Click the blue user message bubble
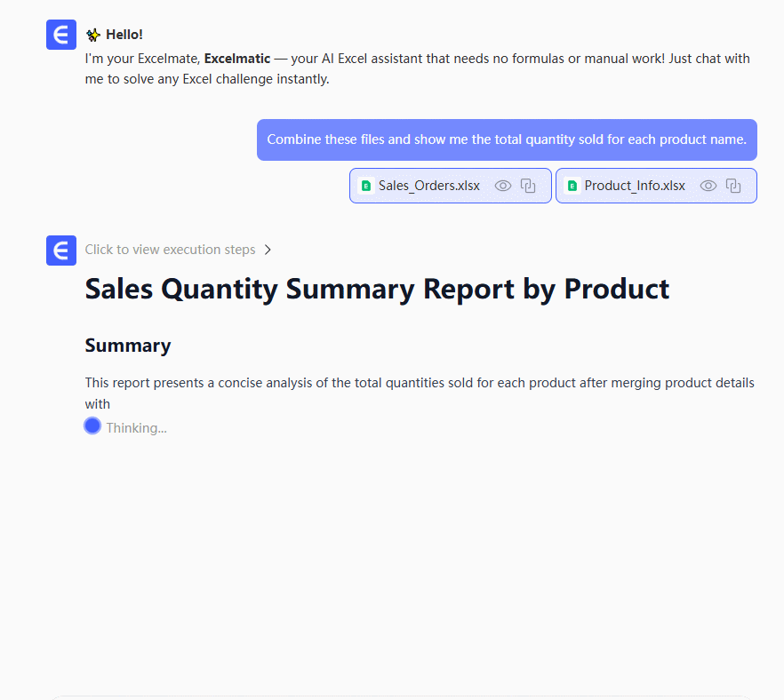 [x=507, y=139]
